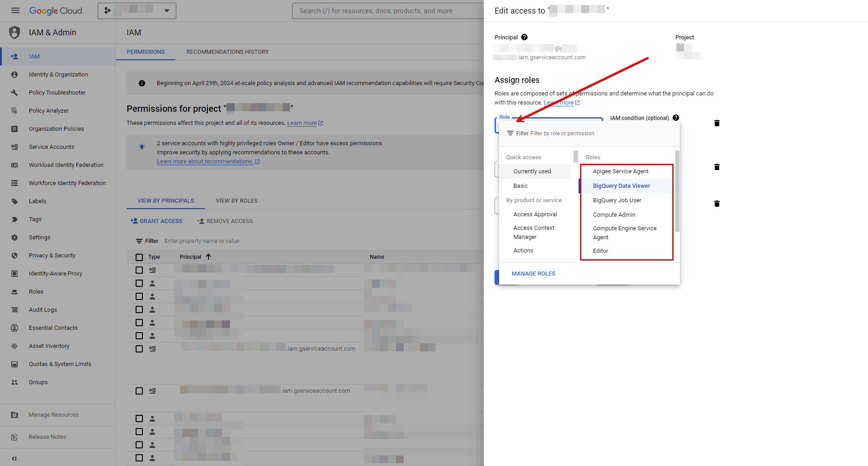Click the Google Cloud logo
Screen dimensions: 868x466
[x=56, y=10]
